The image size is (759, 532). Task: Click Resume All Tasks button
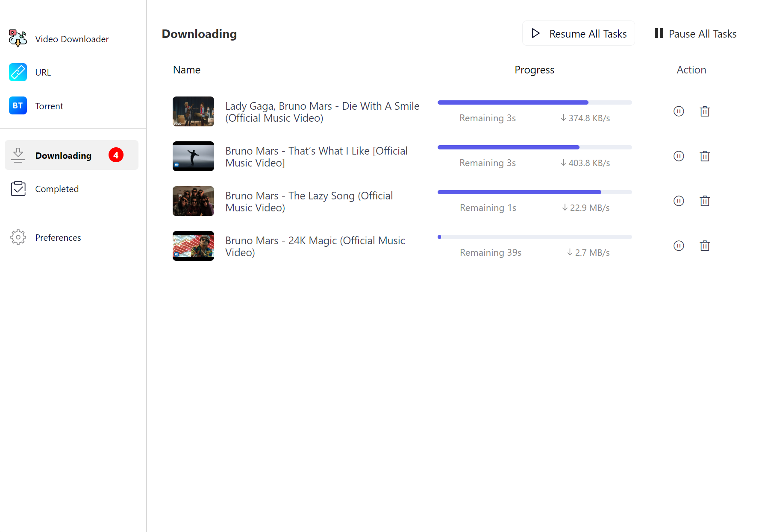tap(579, 33)
